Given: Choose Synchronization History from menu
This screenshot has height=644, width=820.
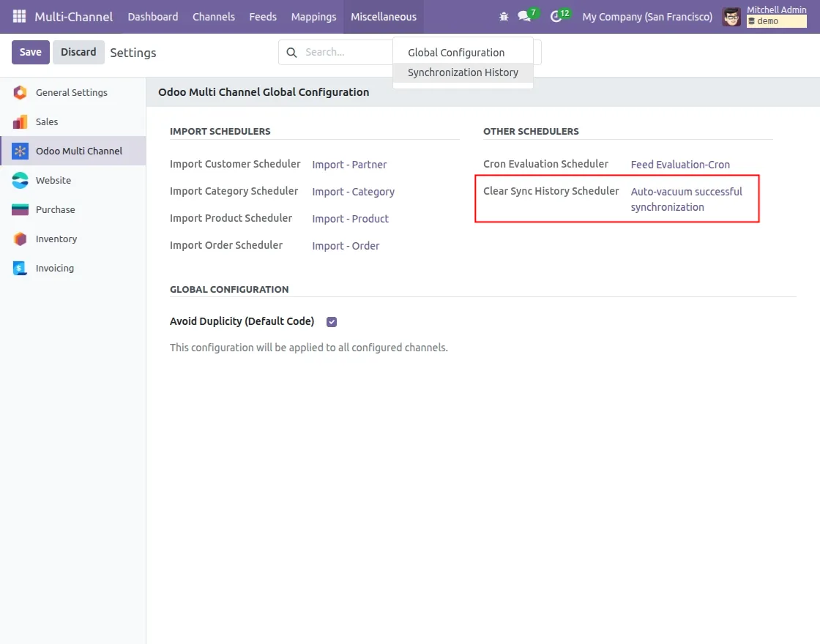Looking at the screenshot, I should (463, 72).
